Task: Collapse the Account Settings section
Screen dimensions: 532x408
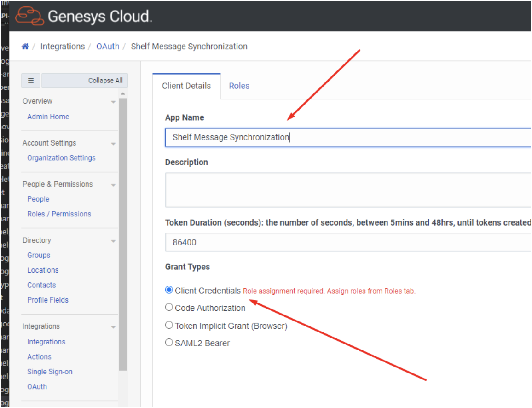Action: 113,144
